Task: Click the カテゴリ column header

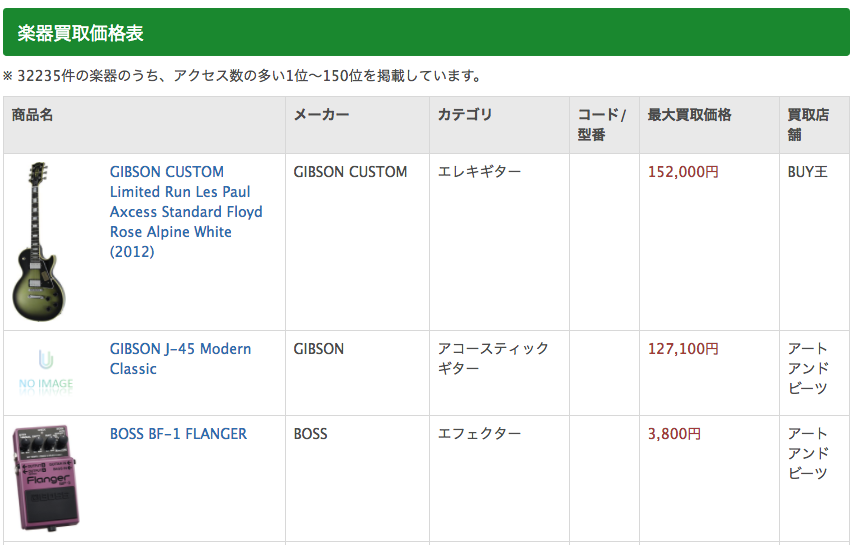Action: [x=465, y=115]
